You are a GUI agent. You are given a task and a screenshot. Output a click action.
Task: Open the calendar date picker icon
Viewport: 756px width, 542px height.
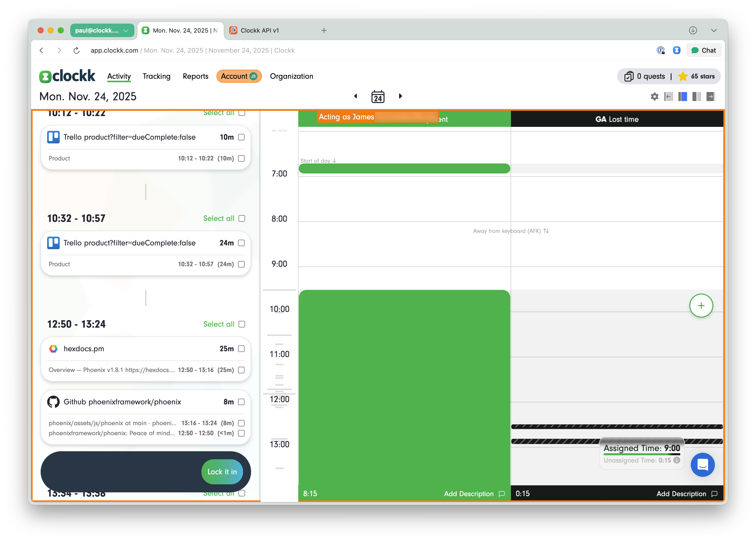(378, 97)
